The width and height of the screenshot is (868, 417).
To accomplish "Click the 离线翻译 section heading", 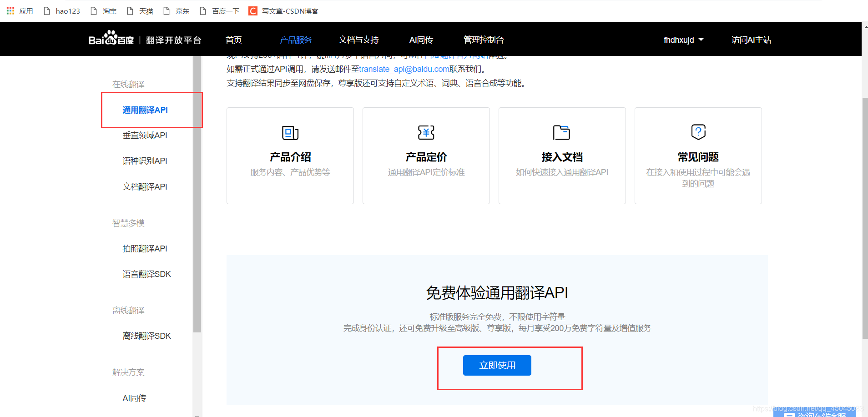I will pos(128,311).
